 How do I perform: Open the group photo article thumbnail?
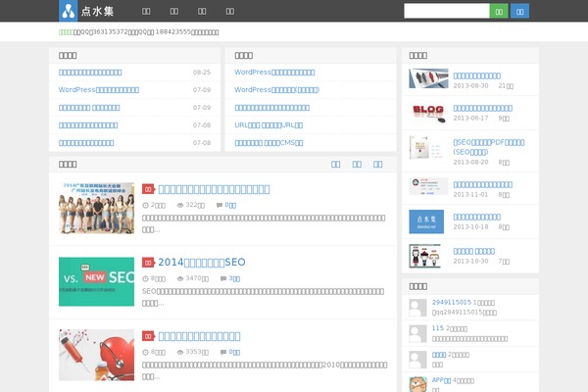click(96, 207)
